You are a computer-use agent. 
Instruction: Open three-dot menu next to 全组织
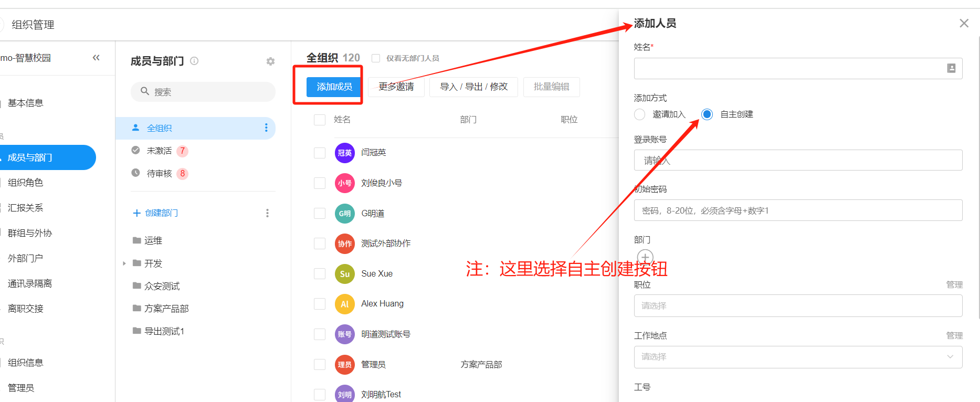[266, 128]
